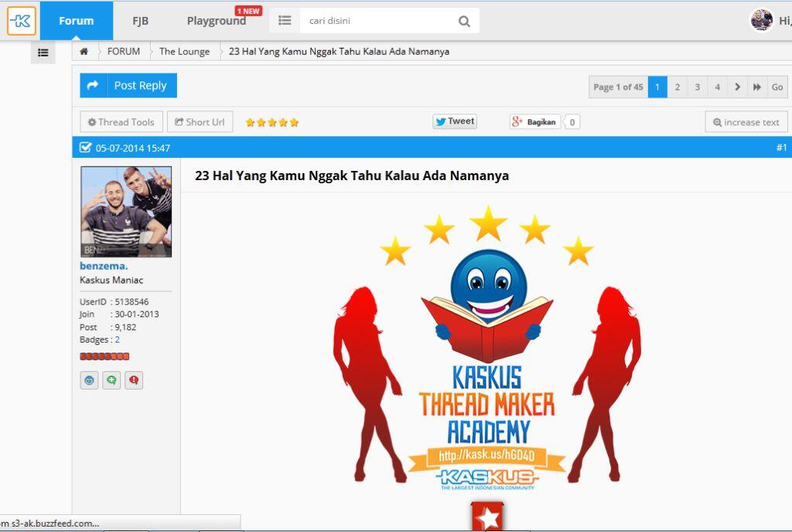Open the FJB tab
The image size is (792, 532).
click(141, 21)
